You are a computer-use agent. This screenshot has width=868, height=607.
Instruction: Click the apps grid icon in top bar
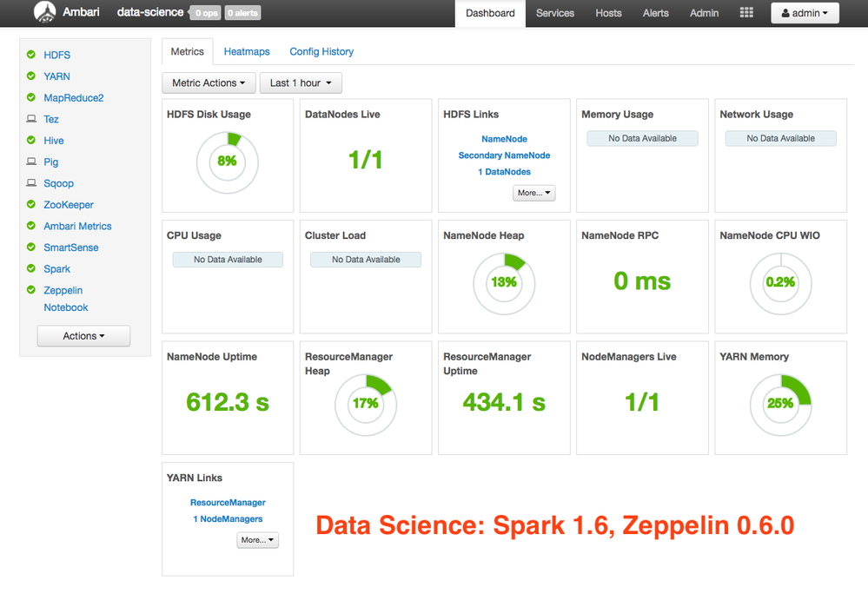[x=745, y=12]
